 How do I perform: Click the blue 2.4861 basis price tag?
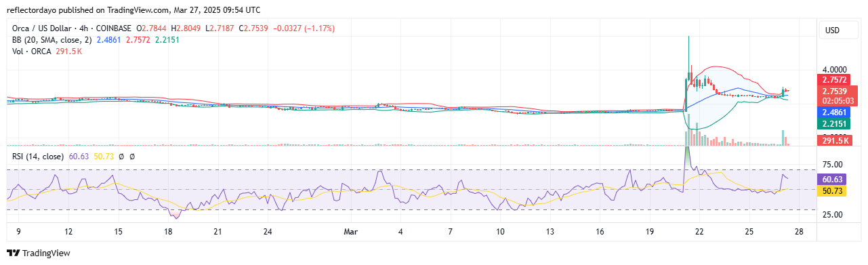(x=833, y=112)
